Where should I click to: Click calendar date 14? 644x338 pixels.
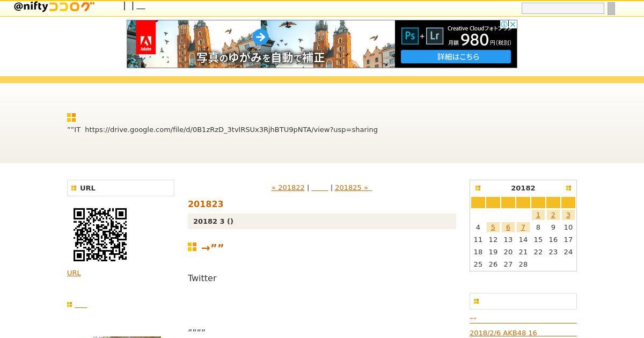[523, 240]
